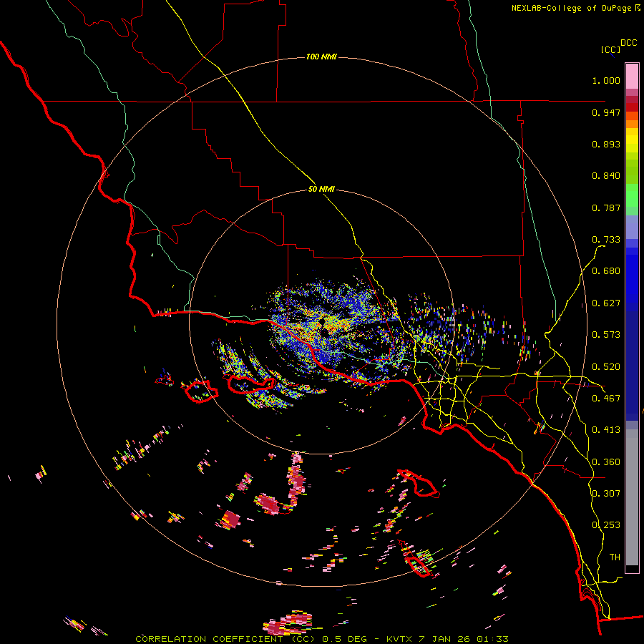The image size is (644, 644).
Task: Click the 01:33 timestamp
Action: [x=492, y=639]
